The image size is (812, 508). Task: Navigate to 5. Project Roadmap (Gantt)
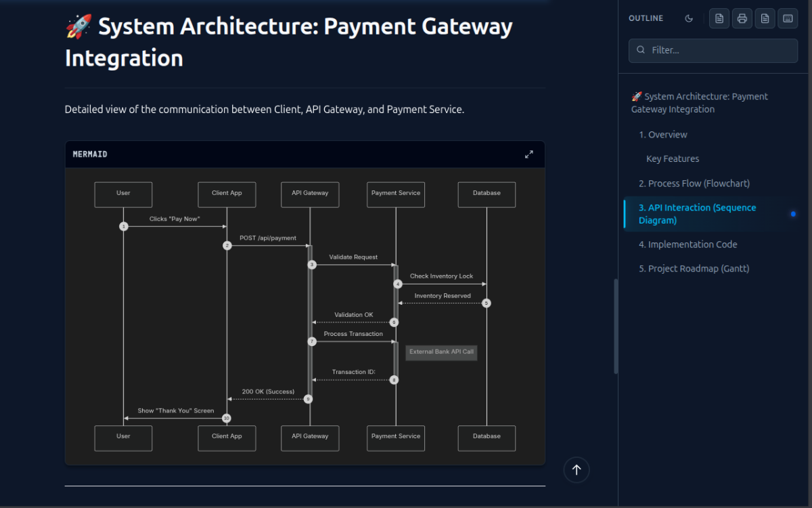(694, 269)
